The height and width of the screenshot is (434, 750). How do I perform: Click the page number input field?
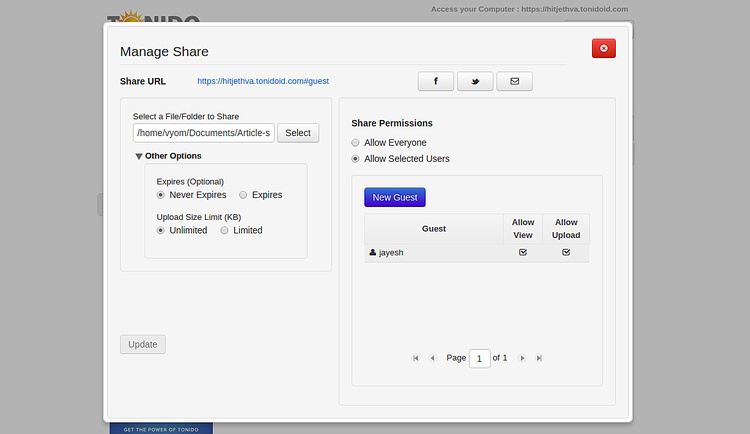point(479,358)
